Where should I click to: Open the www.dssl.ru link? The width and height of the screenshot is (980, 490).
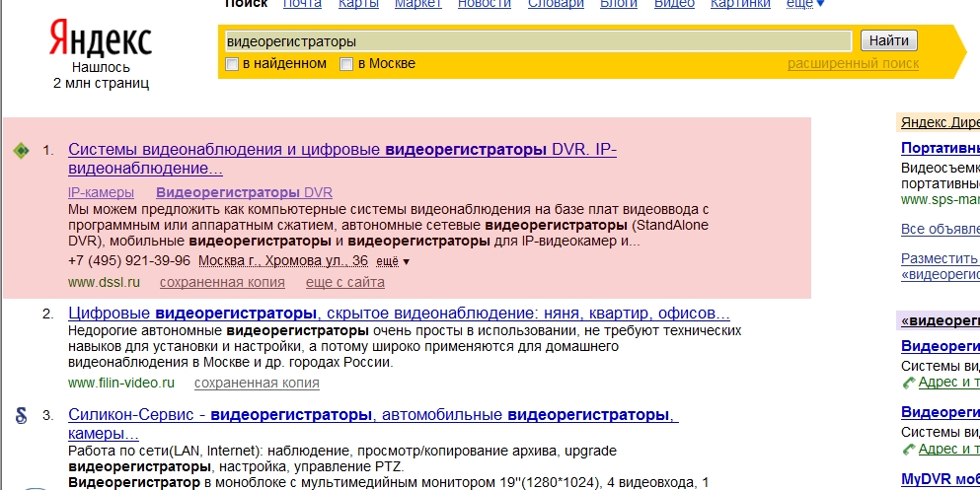point(104,282)
